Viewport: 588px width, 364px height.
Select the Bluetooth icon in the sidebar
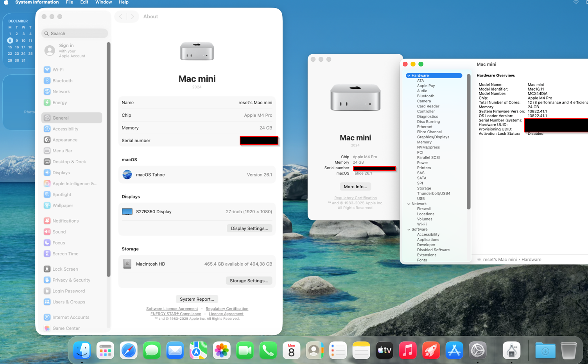coord(47,80)
